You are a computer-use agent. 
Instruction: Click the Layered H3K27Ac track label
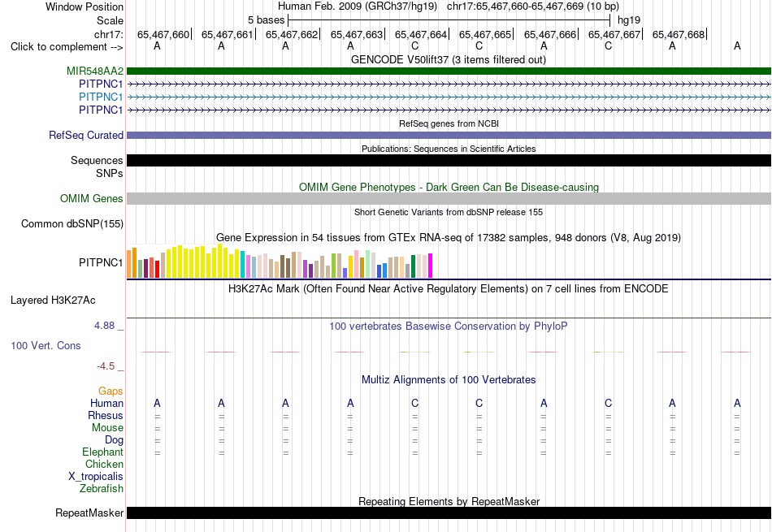pos(53,301)
